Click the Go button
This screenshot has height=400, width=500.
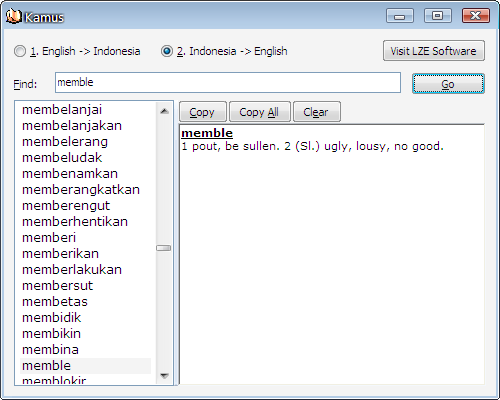point(448,84)
